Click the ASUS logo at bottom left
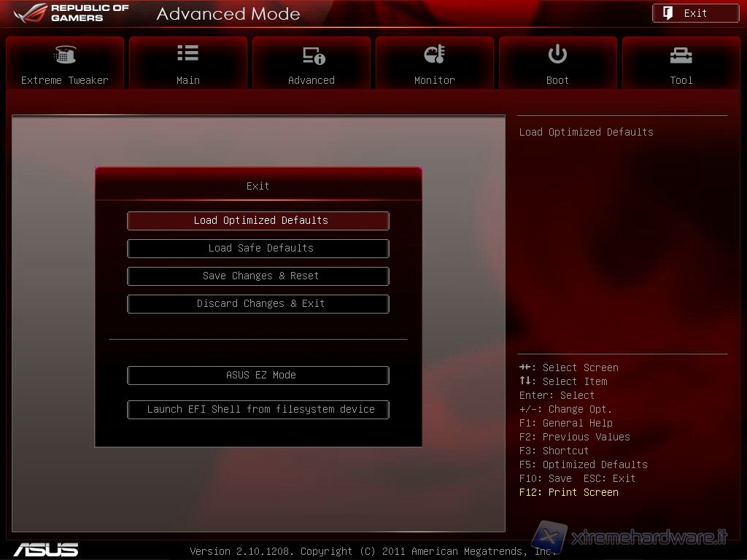Screen dimensions: 747x560 click(x=45, y=549)
